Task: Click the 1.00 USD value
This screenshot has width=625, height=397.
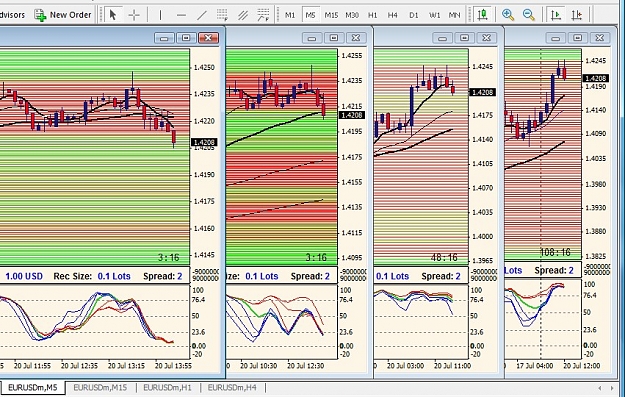Action: (x=24, y=276)
